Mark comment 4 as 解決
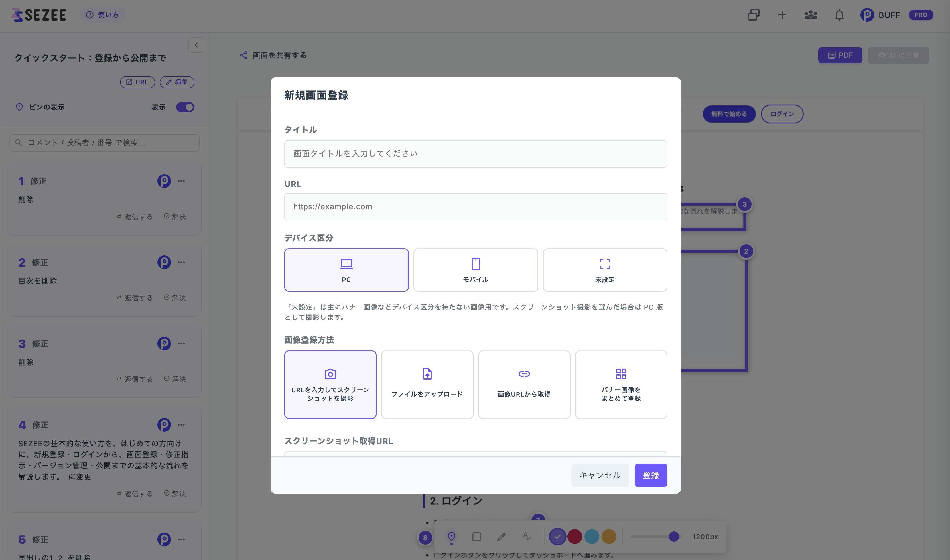The image size is (950, 560). coord(175,494)
